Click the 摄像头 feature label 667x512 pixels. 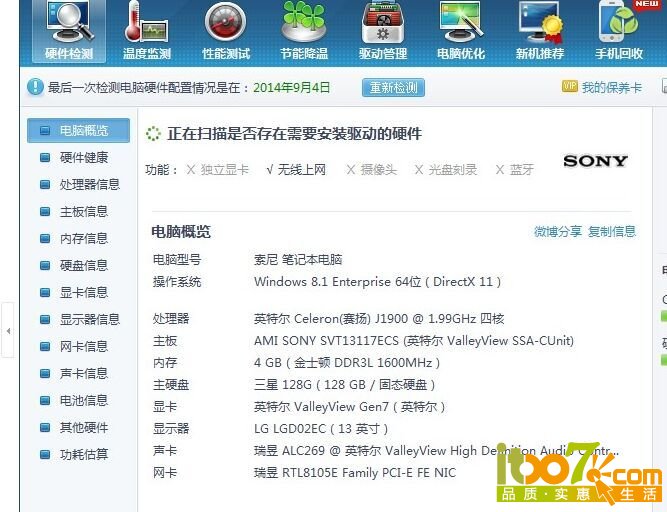coord(379,170)
